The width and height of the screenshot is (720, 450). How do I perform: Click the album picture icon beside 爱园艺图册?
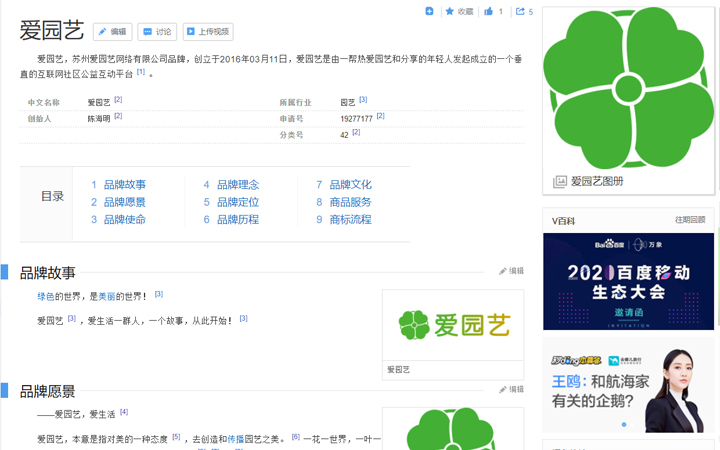tap(560, 182)
